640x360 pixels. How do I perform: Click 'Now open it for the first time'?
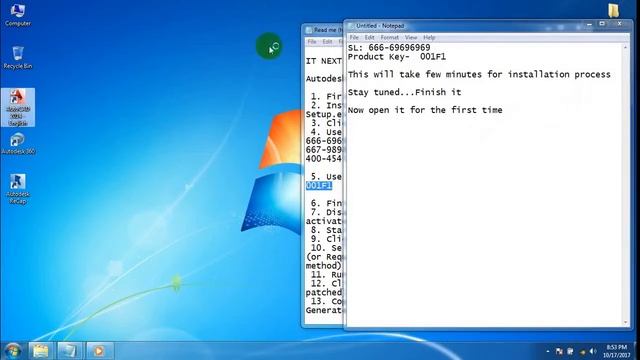coord(425,110)
